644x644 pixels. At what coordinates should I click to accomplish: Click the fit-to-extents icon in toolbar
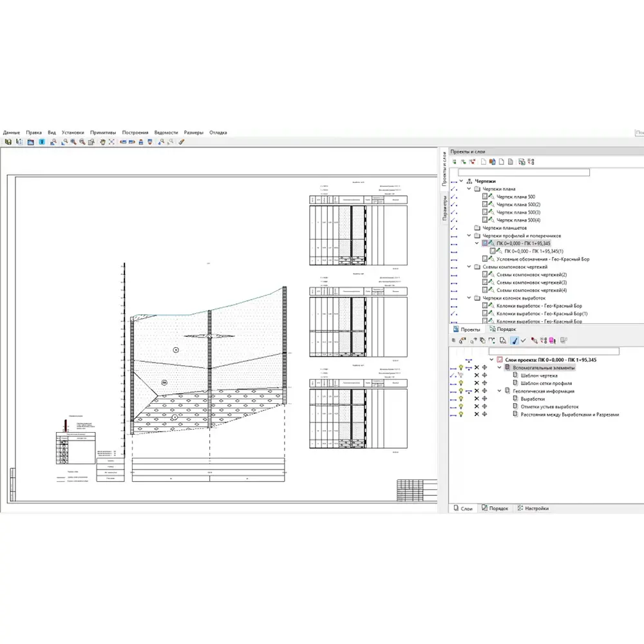[x=111, y=142]
